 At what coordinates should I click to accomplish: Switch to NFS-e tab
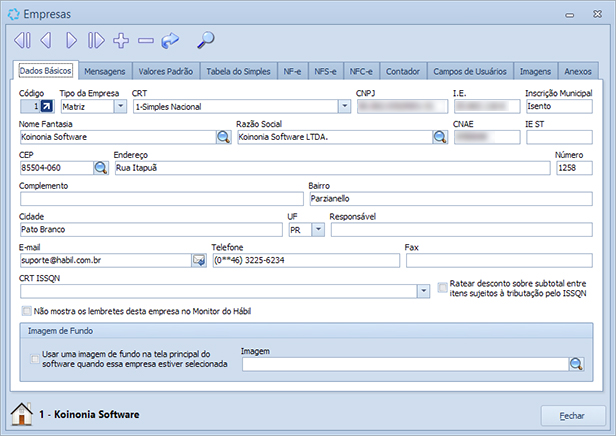coord(326,71)
